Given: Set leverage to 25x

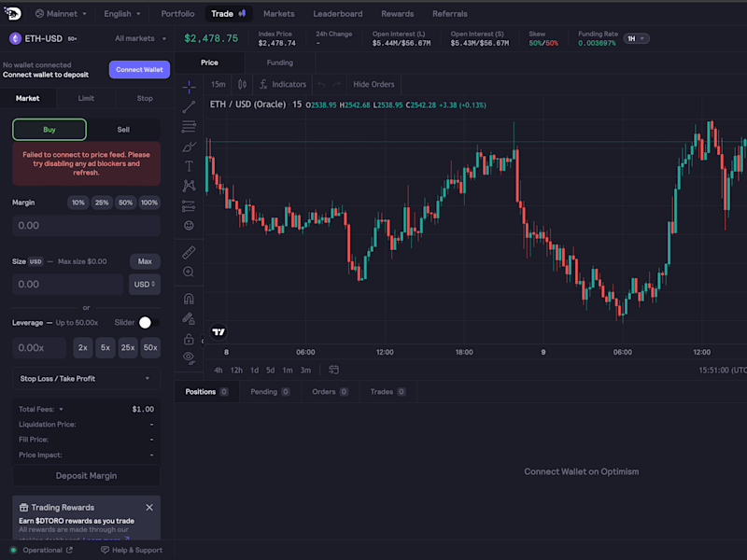Looking at the screenshot, I should 128,347.
